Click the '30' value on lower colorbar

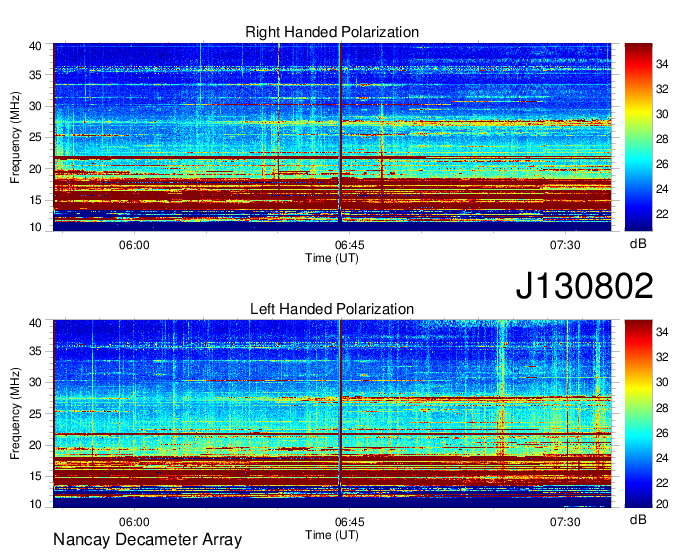pyautogui.click(x=662, y=382)
